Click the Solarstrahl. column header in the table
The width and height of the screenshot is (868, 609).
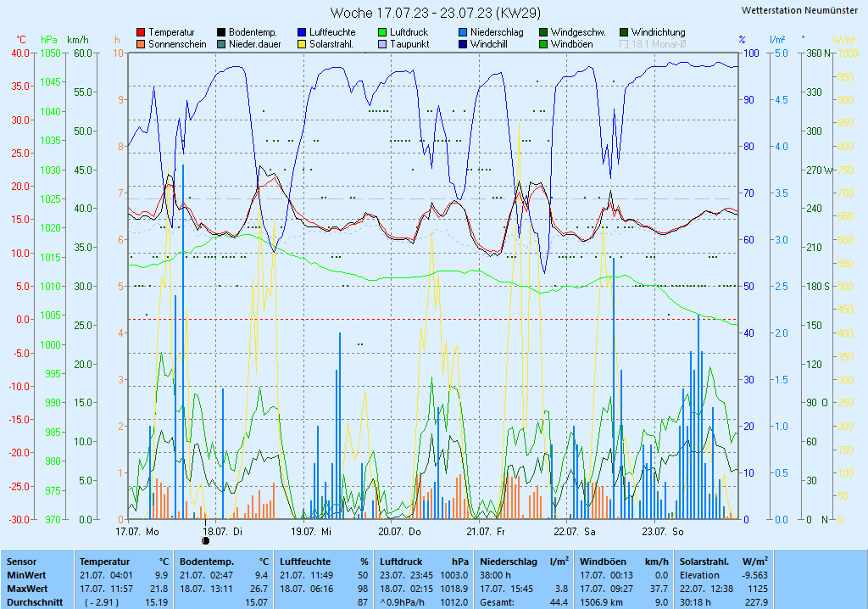(x=704, y=562)
